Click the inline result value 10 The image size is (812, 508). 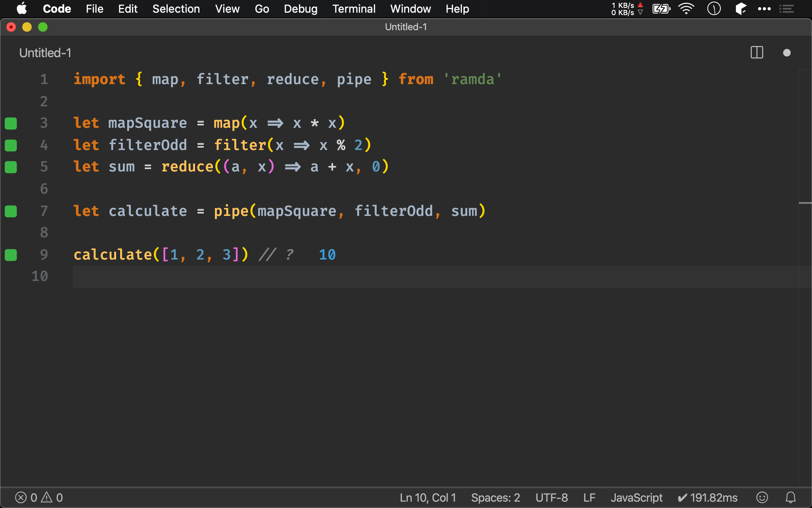click(327, 255)
